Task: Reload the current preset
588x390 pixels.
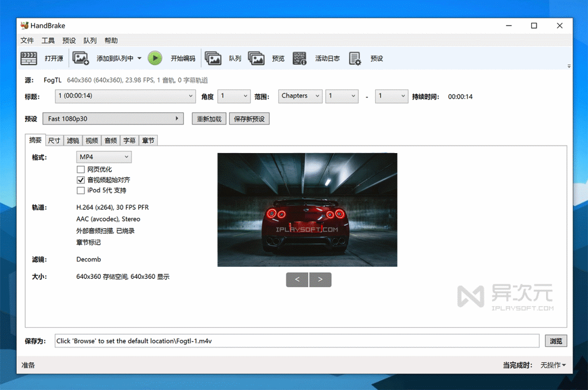Action: [209, 118]
